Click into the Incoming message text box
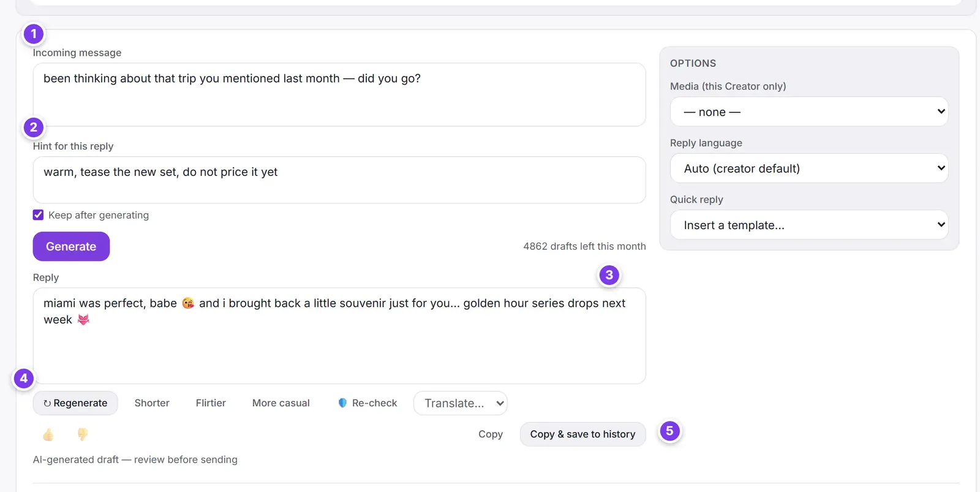 tap(339, 94)
